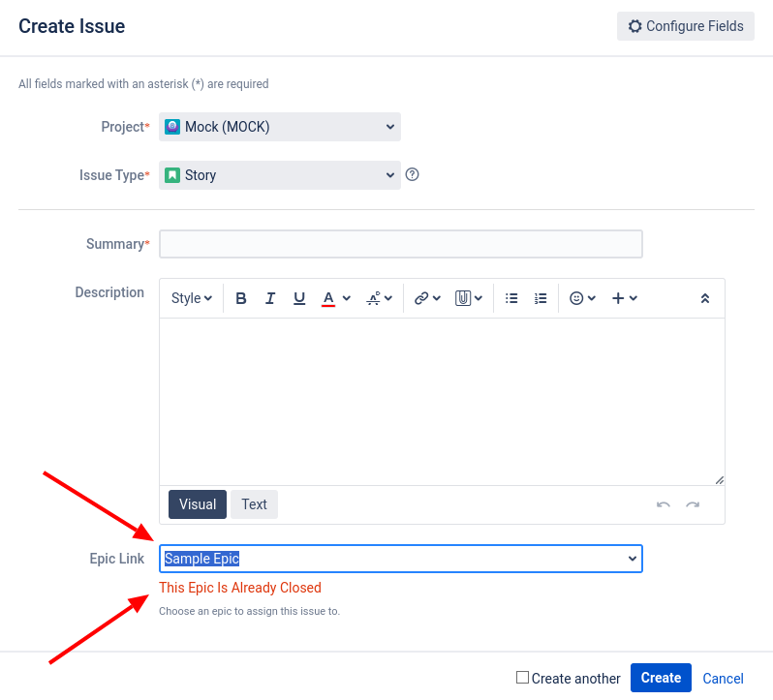Open the emoji smiley picker
This screenshot has width=773, height=700.
[582, 298]
